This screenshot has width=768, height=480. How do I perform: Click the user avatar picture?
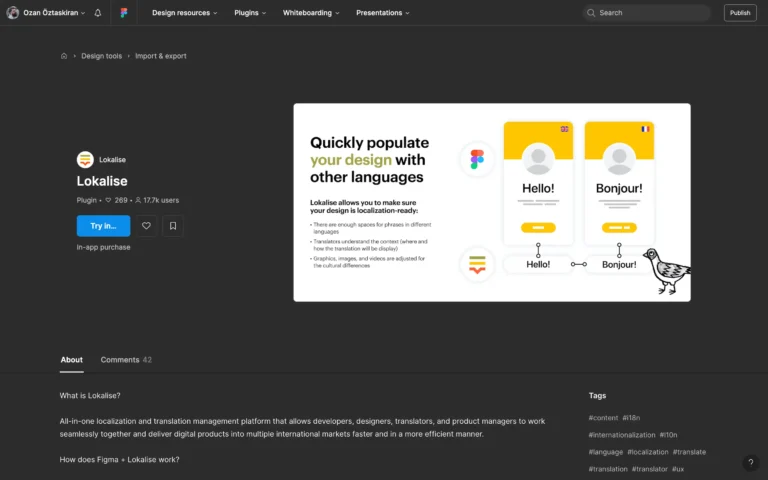[x=13, y=13]
